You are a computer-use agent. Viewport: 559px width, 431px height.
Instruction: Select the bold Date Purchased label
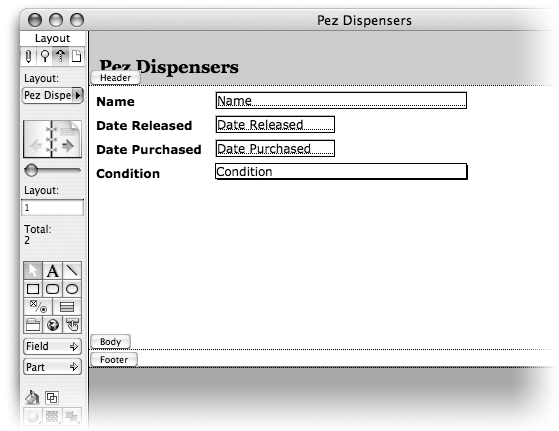coord(149,149)
